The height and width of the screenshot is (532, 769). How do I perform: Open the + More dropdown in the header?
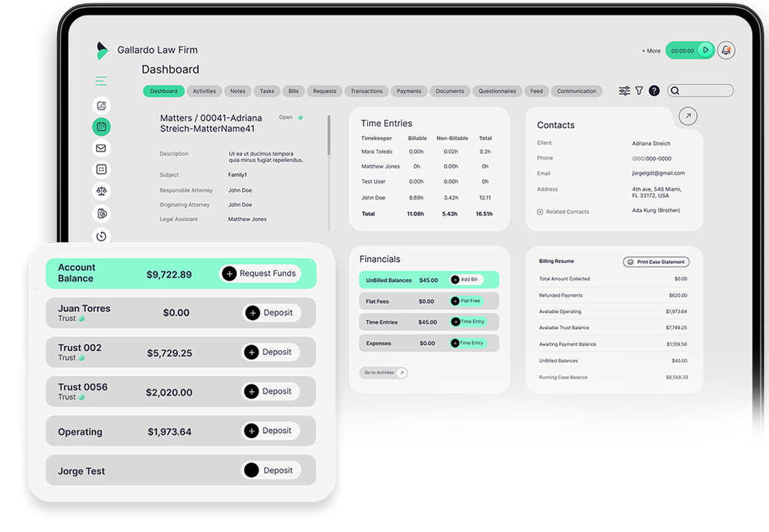pos(650,50)
